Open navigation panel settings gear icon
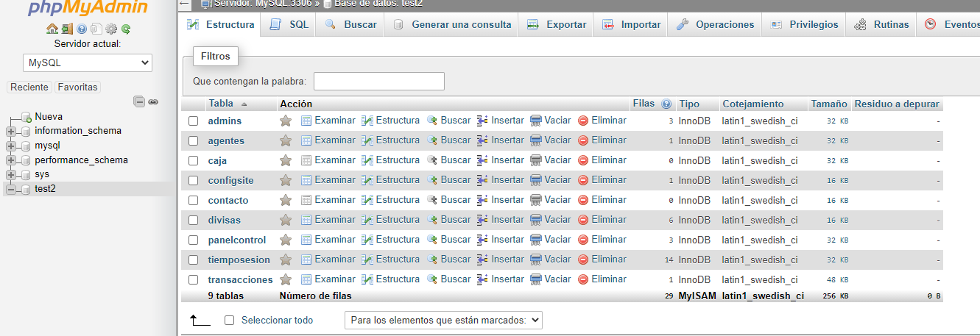This screenshot has height=336, width=980. (111, 29)
